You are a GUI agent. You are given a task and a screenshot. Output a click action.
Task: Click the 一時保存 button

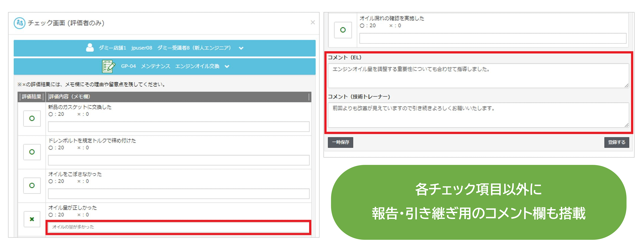pyautogui.click(x=340, y=142)
